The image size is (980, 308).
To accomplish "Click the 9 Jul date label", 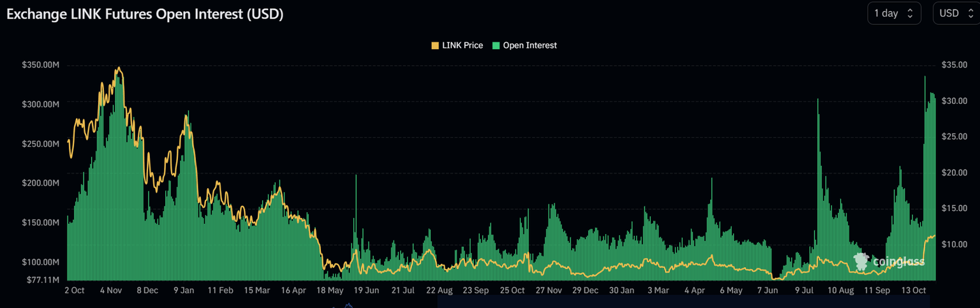I will tap(805, 290).
